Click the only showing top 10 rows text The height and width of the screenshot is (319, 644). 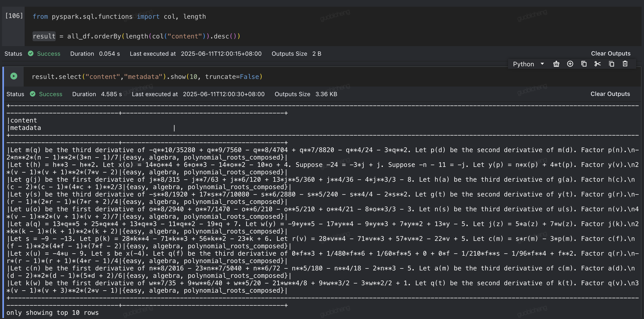pyautogui.click(x=53, y=313)
